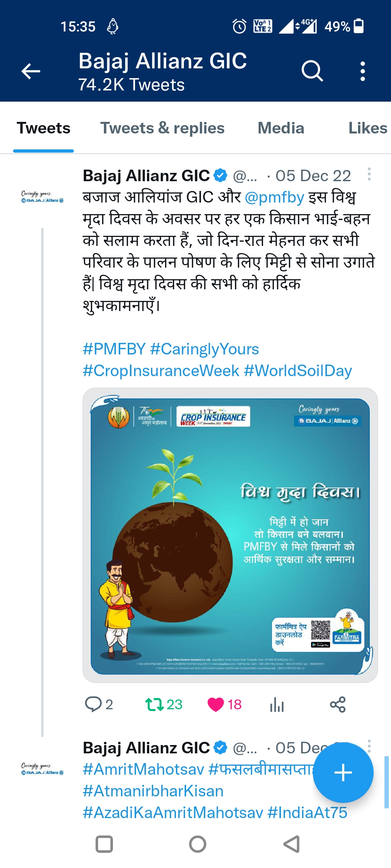Open the #AtmanirbharKisan hashtag
Screen dimensions: 391x868
click(153, 791)
